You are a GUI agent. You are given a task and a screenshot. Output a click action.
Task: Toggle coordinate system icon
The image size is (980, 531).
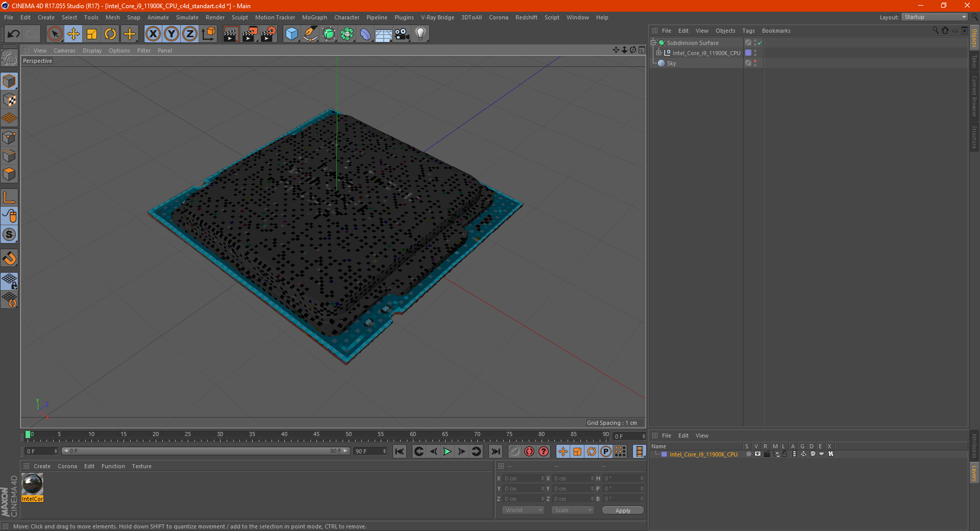coord(208,34)
